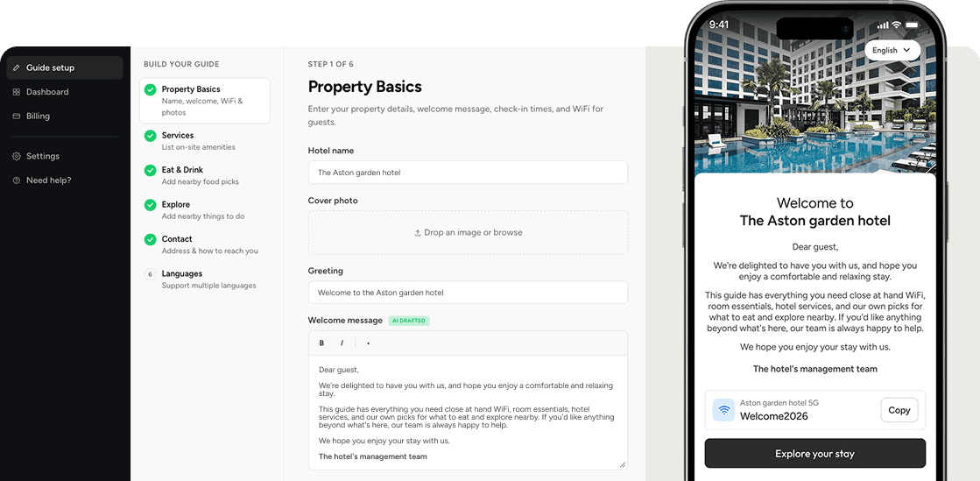Click the Property Basics heading

coord(365,87)
